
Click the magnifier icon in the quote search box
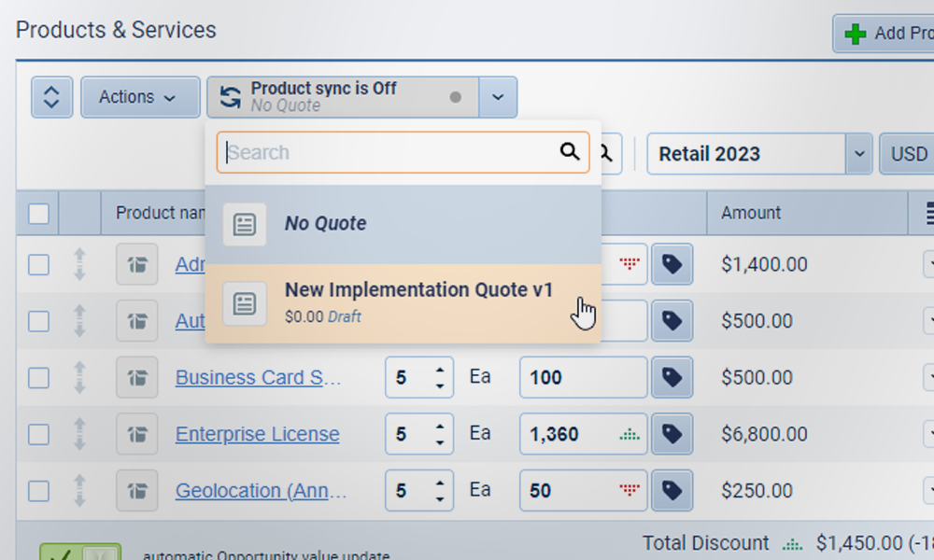point(570,152)
